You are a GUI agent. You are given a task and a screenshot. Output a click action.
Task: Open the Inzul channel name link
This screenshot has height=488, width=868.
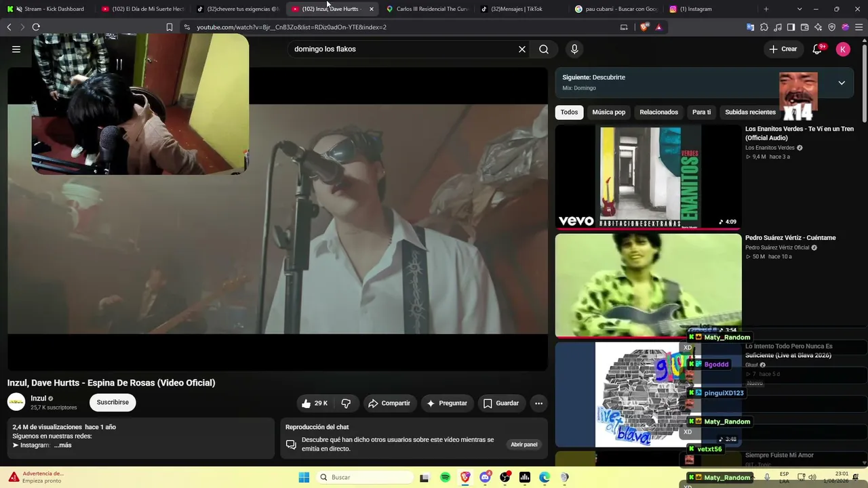coord(39,399)
